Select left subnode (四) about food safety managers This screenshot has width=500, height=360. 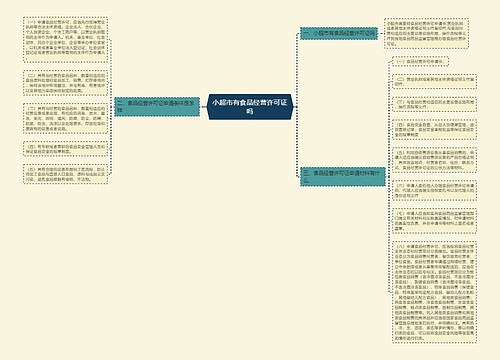(65, 149)
